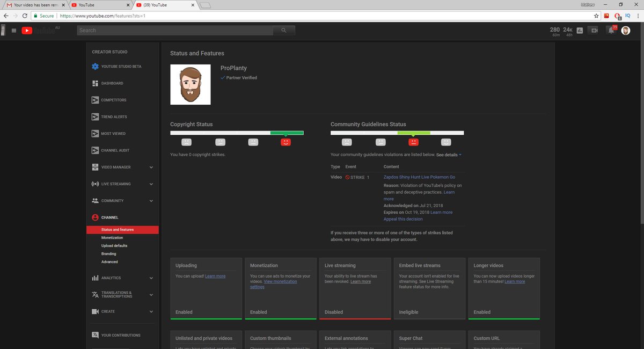
Task: Click the red copyright status smiley face
Action: 286,142
